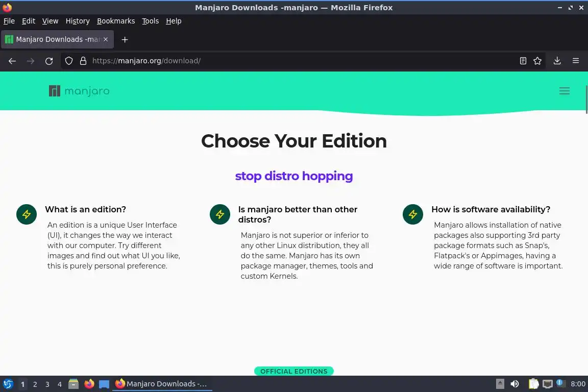The height and width of the screenshot is (392, 588).
Task: Open the Firefox downloads panel
Action: [557, 61]
